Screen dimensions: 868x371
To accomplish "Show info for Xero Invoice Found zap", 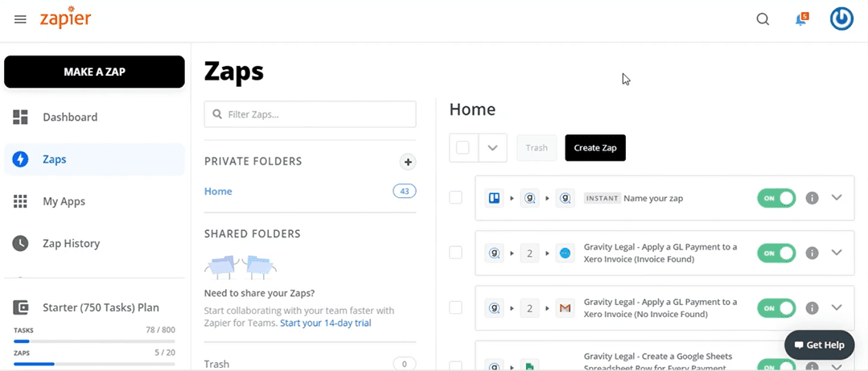I will (x=812, y=253).
